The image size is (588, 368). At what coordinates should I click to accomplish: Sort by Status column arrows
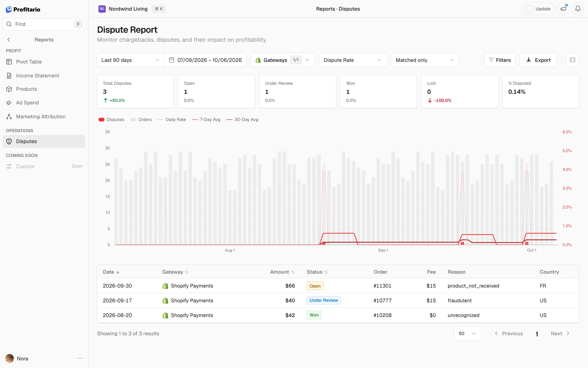tap(326, 272)
